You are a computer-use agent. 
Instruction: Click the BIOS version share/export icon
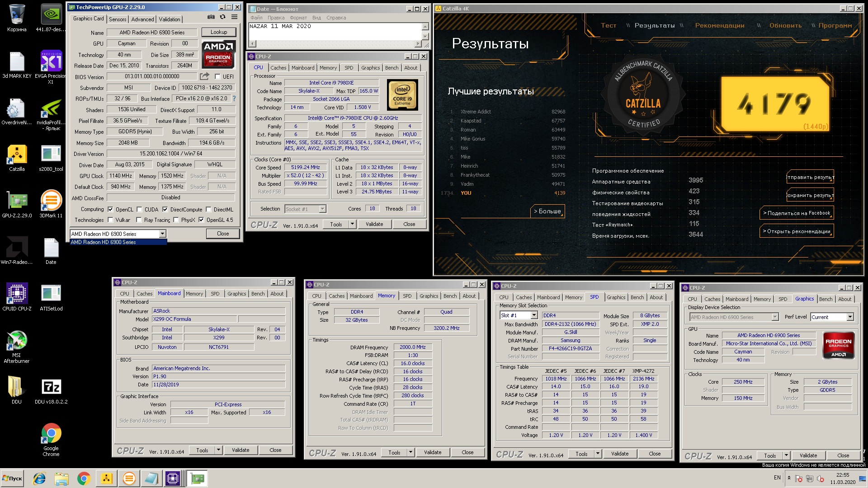click(x=205, y=76)
